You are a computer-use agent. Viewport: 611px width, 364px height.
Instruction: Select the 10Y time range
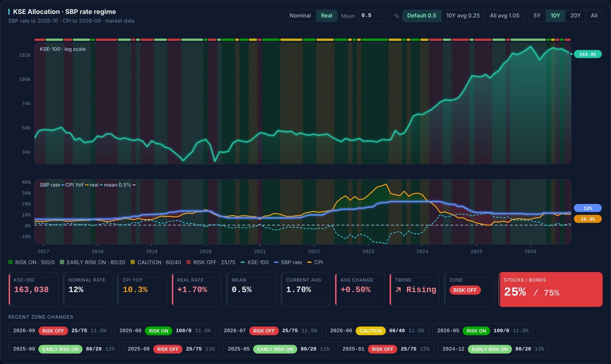(x=555, y=16)
